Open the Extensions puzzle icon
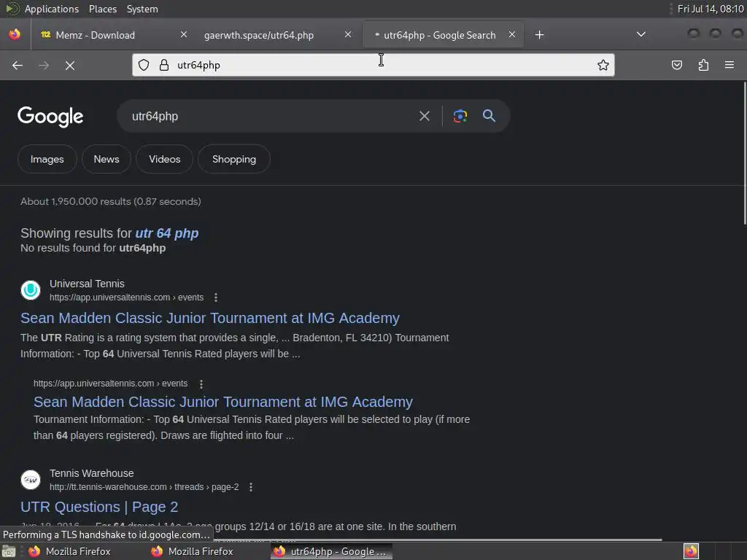This screenshot has height=560, width=747. click(703, 65)
